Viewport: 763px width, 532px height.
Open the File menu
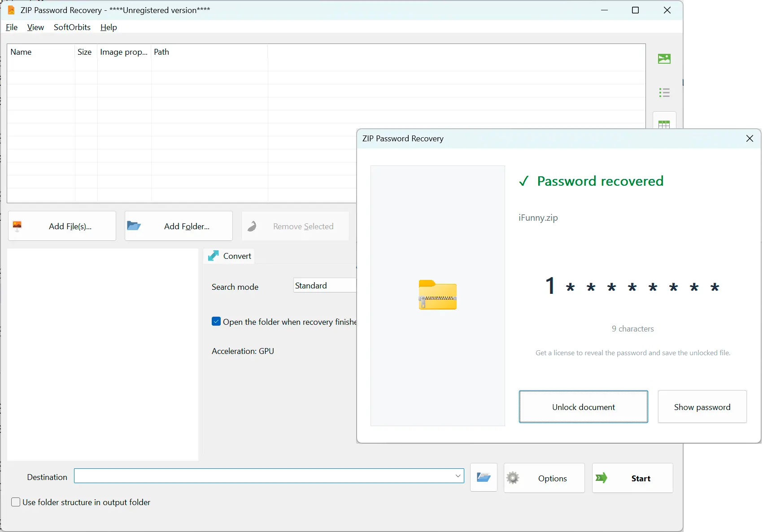coord(12,27)
